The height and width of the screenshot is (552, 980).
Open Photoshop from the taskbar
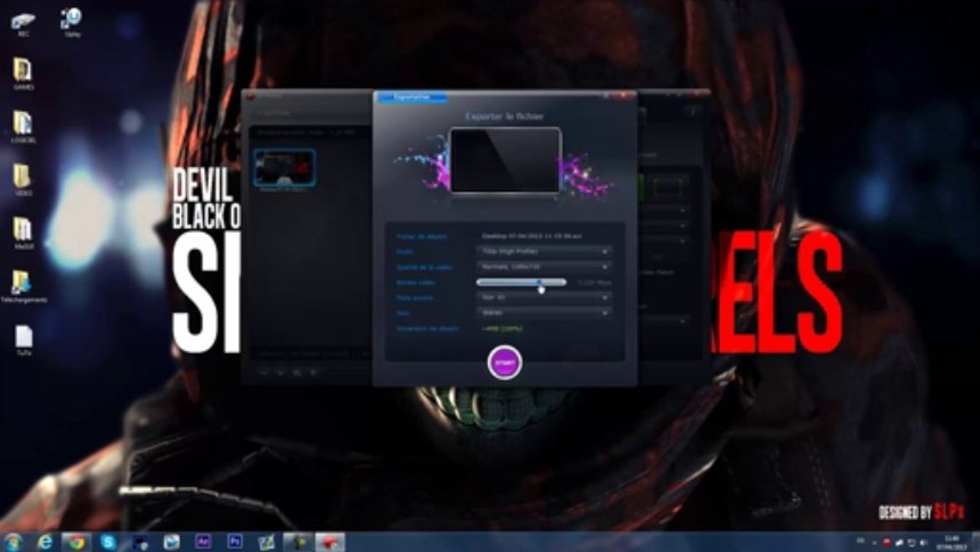click(235, 541)
